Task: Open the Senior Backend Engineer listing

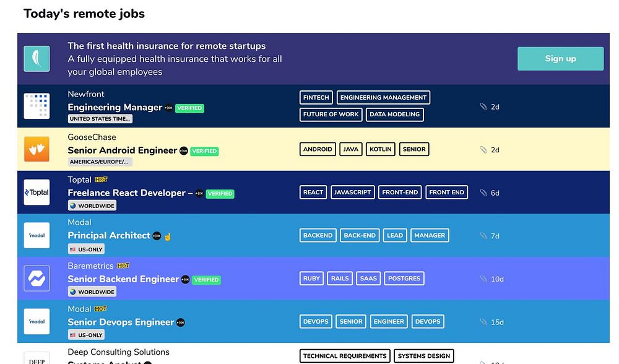Action: point(123,279)
